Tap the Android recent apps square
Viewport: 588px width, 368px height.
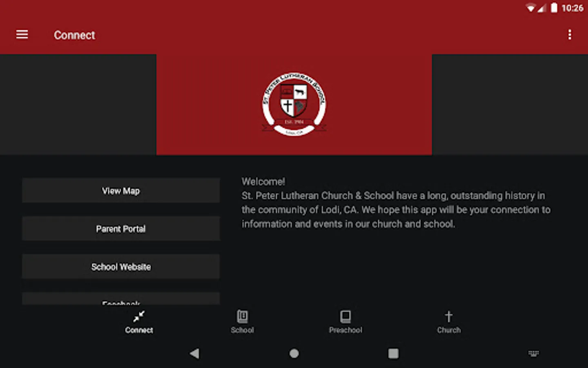pos(393,353)
